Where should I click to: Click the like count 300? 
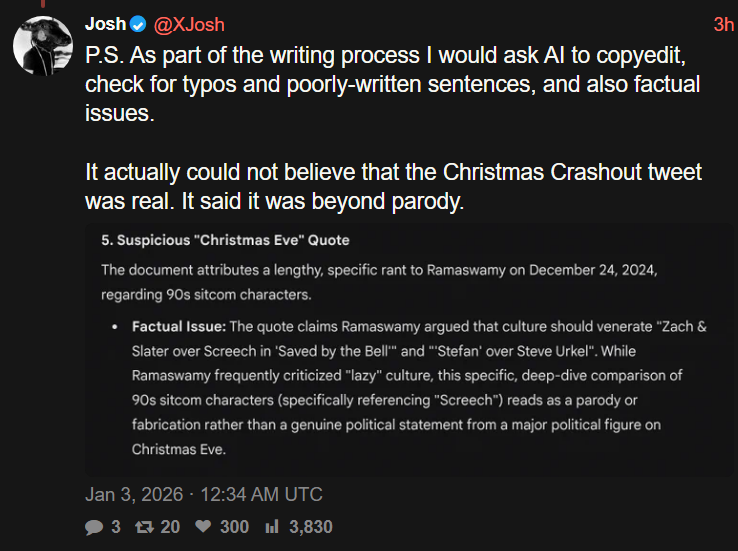tap(233, 526)
